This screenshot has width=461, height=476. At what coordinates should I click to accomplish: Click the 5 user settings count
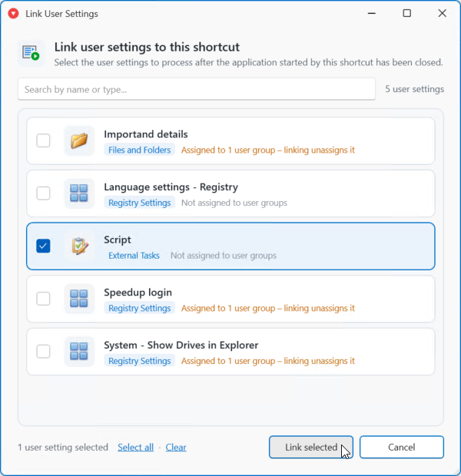[414, 89]
